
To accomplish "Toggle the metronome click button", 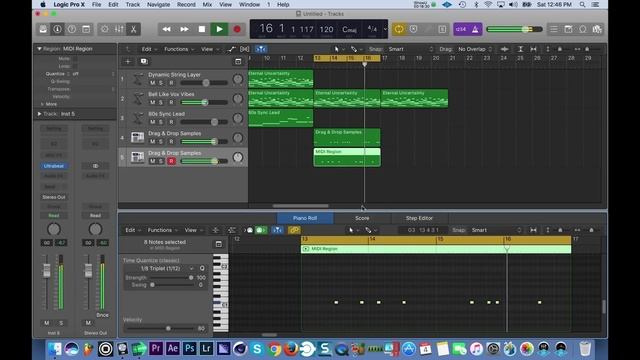I will pyautogui.click(x=475, y=29).
